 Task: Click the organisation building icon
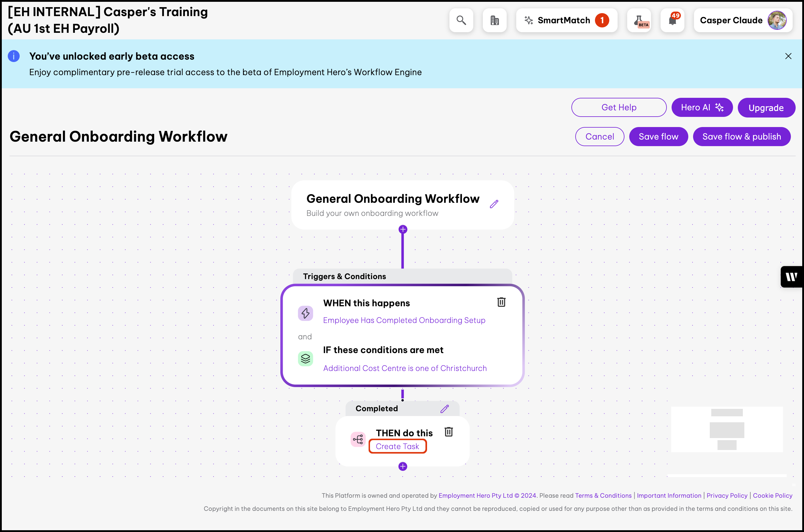click(x=495, y=20)
